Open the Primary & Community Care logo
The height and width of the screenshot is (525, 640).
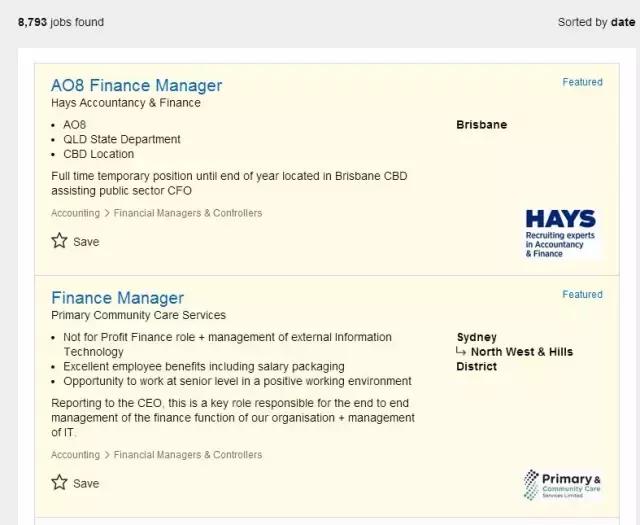pos(562,485)
